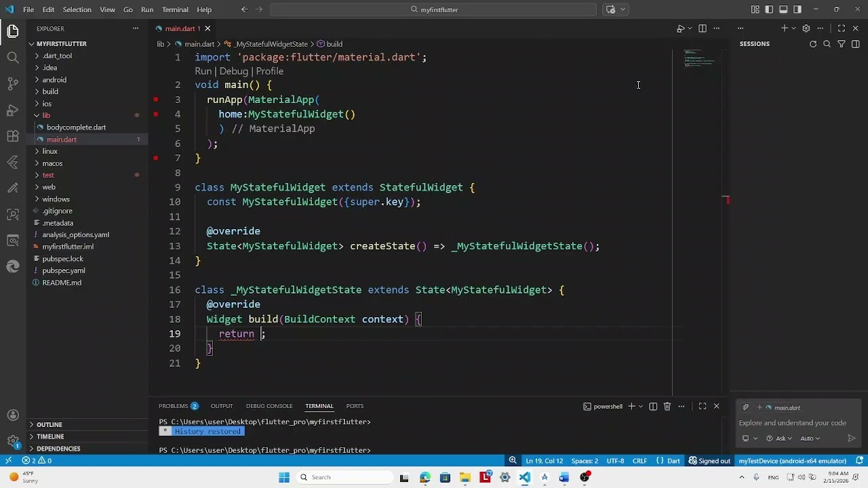Maximize the terminal panel size
The height and width of the screenshot is (488, 868).
703,406
